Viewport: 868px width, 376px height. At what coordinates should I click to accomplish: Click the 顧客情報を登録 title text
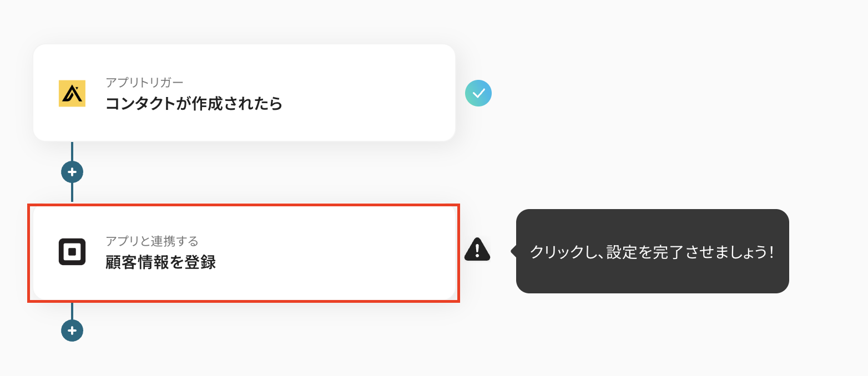[160, 262]
